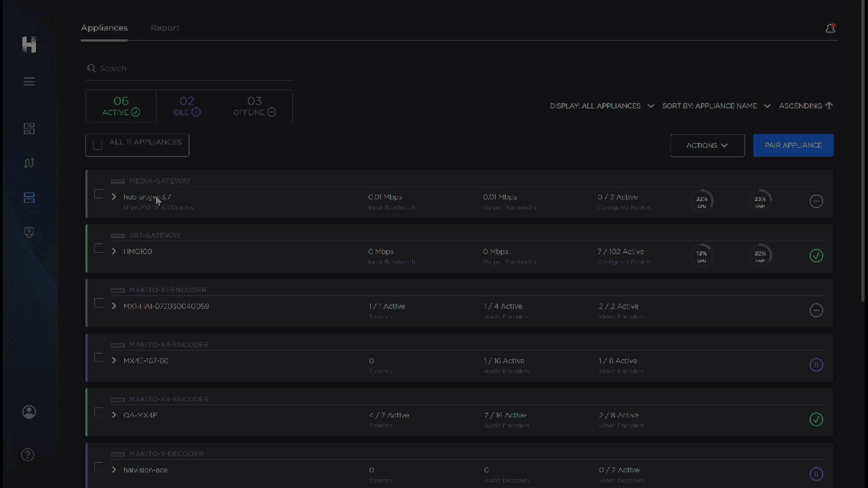Click the Pair Appliance button

pos(793,145)
